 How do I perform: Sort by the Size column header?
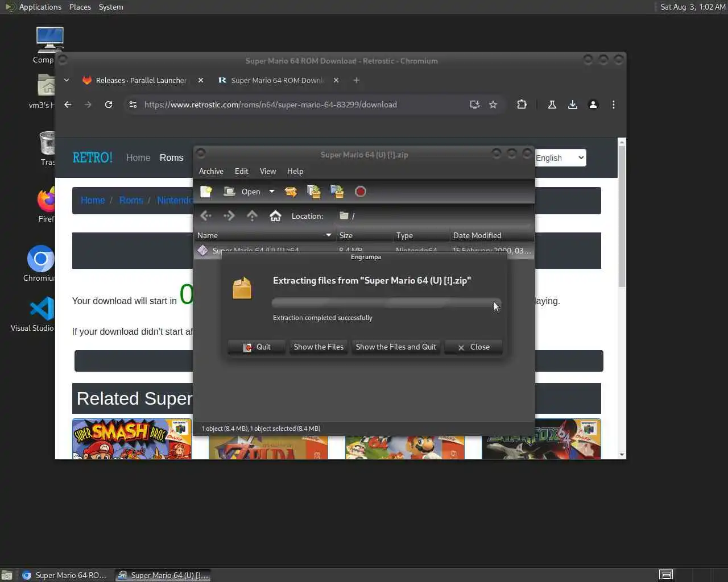[x=364, y=235]
